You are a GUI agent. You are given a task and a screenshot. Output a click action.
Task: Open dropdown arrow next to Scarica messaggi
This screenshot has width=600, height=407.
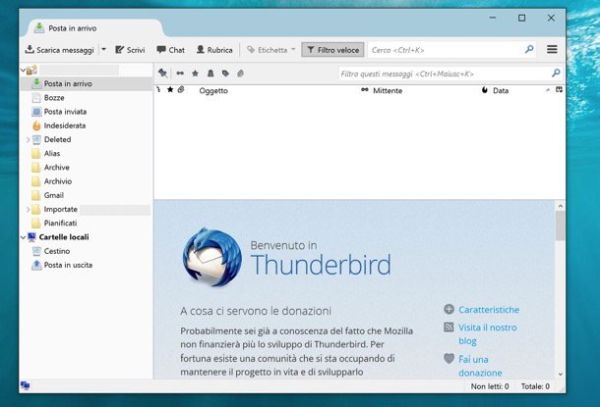click(x=104, y=49)
